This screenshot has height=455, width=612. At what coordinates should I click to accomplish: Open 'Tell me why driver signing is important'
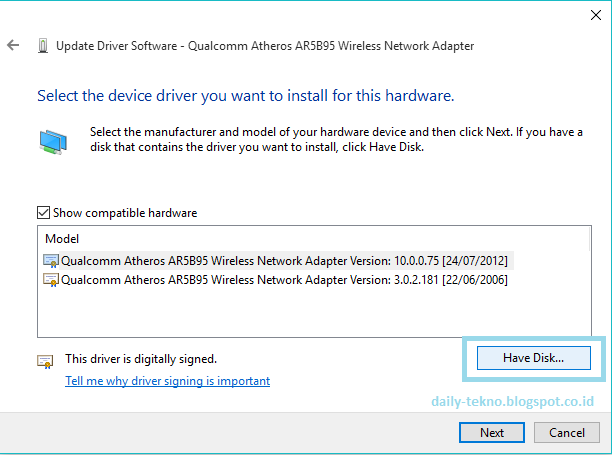(167, 381)
